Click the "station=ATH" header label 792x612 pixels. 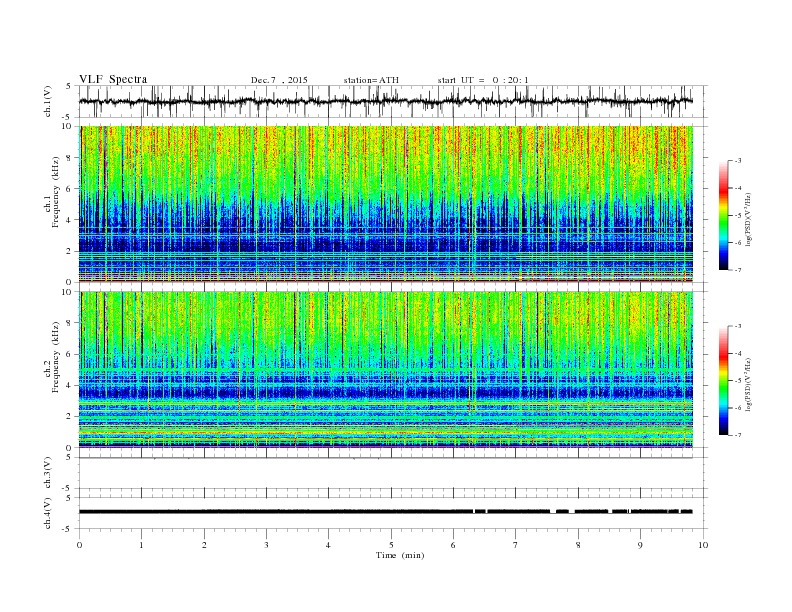click(371, 80)
